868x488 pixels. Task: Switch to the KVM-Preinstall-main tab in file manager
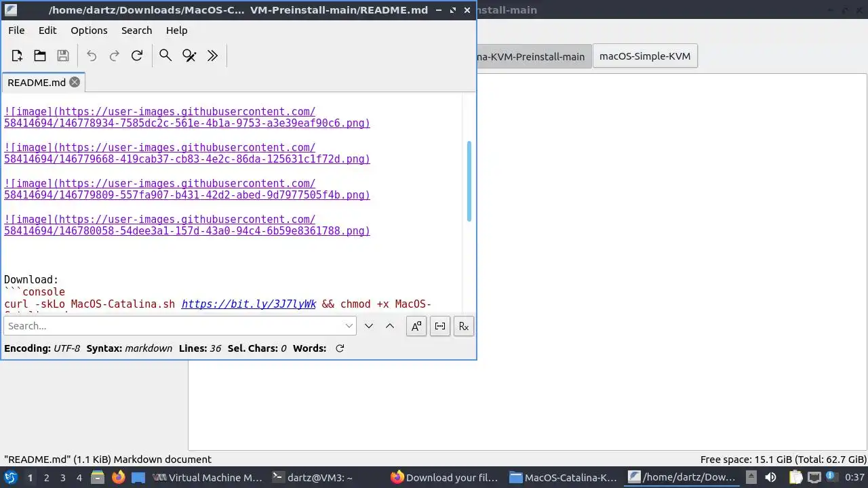(534, 57)
